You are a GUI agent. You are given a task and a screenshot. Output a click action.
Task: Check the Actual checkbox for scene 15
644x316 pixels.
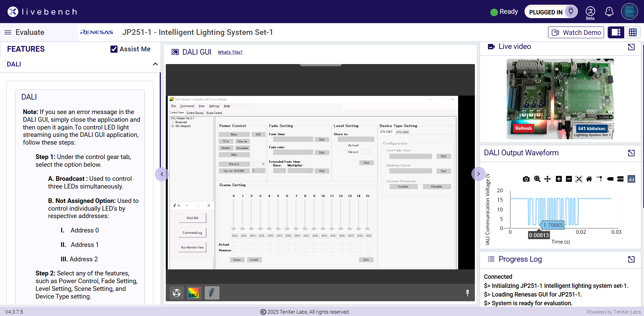368,244
